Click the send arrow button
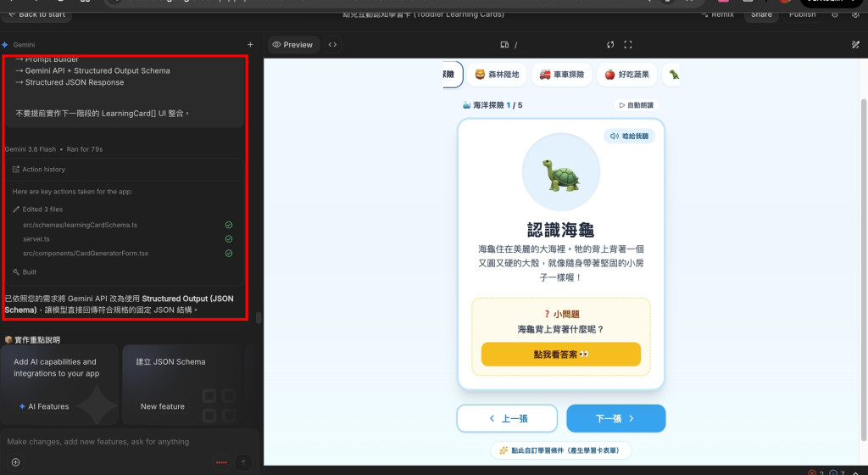This screenshot has height=475, width=868. 243,462
